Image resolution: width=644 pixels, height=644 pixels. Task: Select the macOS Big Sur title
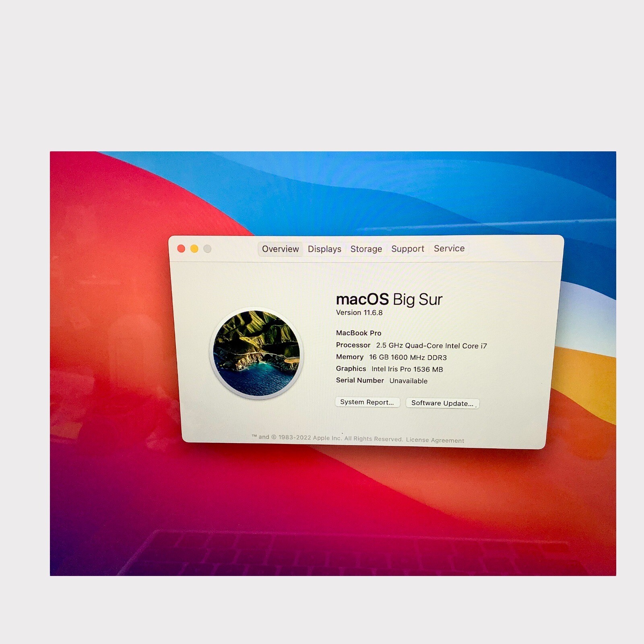[389, 299]
